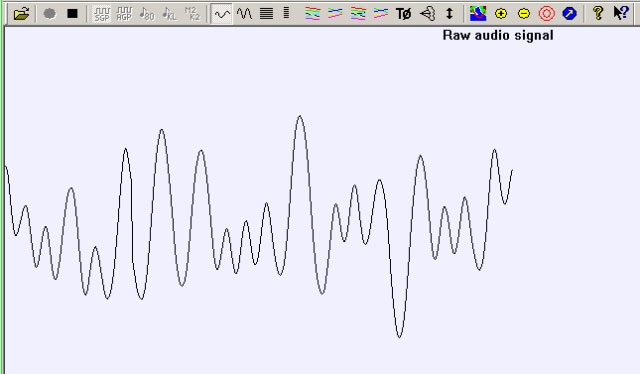The image size is (640, 374).
Task: Select the AGP mode toolbar button
Action: click(124, 14)
